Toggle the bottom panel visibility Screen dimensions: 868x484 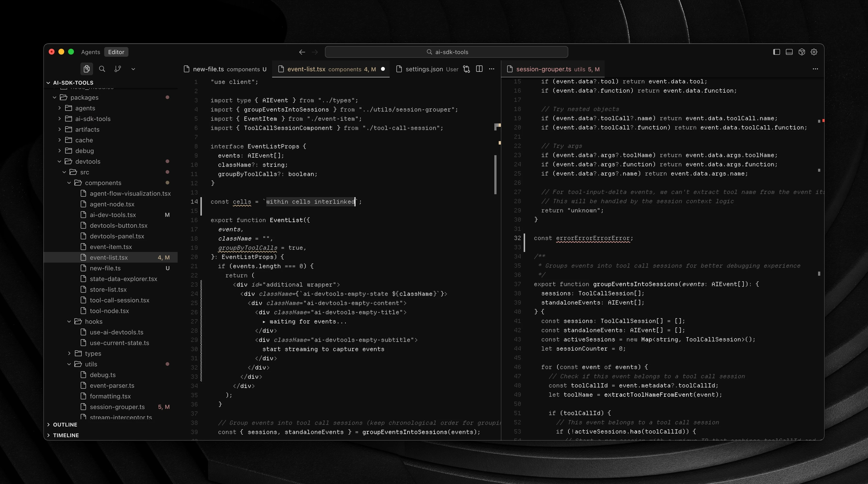click(x=789, y=52)
